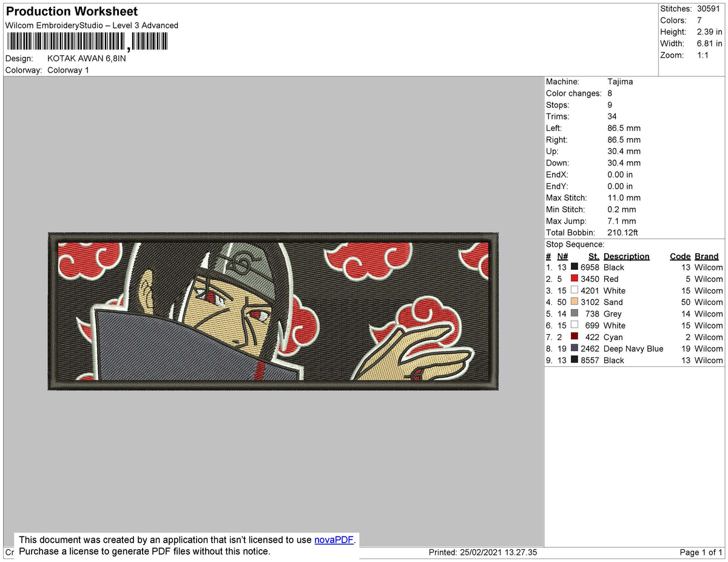Image resolution: width=728 pixels, height=562 pixels.
Task: Click the Red 3450 thread color chip
Action: coord(573,279)
